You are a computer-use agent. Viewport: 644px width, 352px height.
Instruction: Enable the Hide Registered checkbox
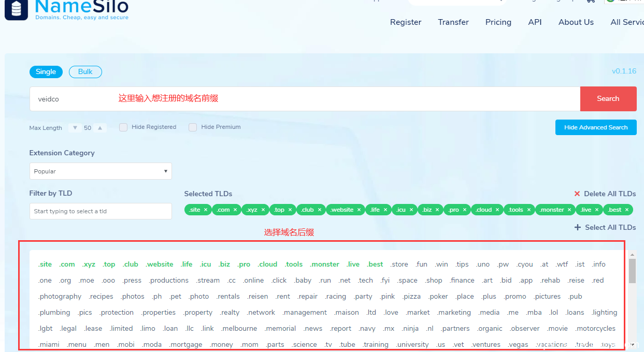point(123,127)
